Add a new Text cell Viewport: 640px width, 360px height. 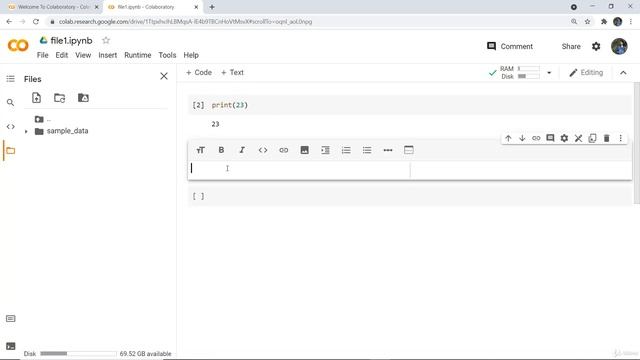coord(232,72)
